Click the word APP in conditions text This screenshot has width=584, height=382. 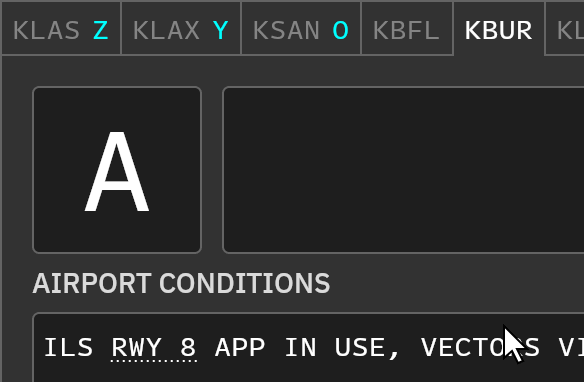pyautogui.click(x=240, y=347)
